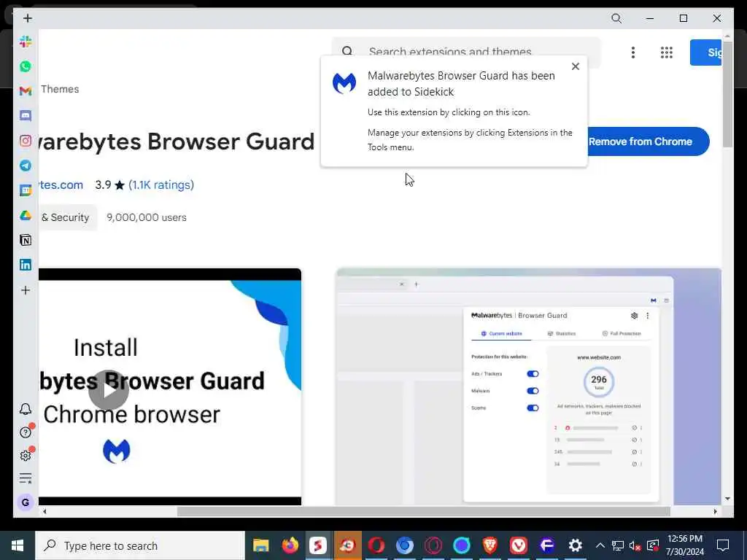Open the Chrome Web Store three-dot menu
This screenshot has width=747, height=560.
[x=633, y=52]
